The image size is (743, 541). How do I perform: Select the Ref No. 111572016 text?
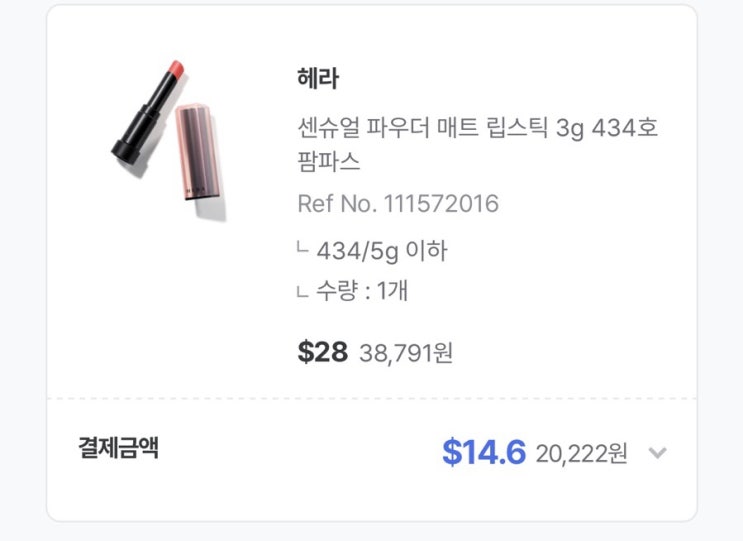(397, 204)
